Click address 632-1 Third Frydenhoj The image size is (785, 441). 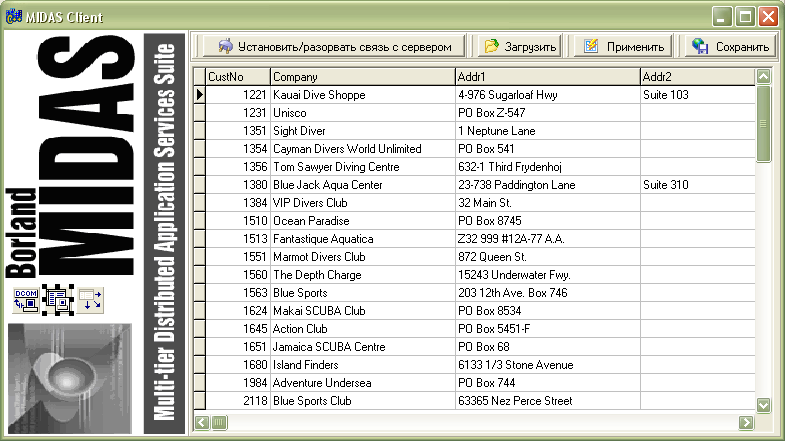548,167
